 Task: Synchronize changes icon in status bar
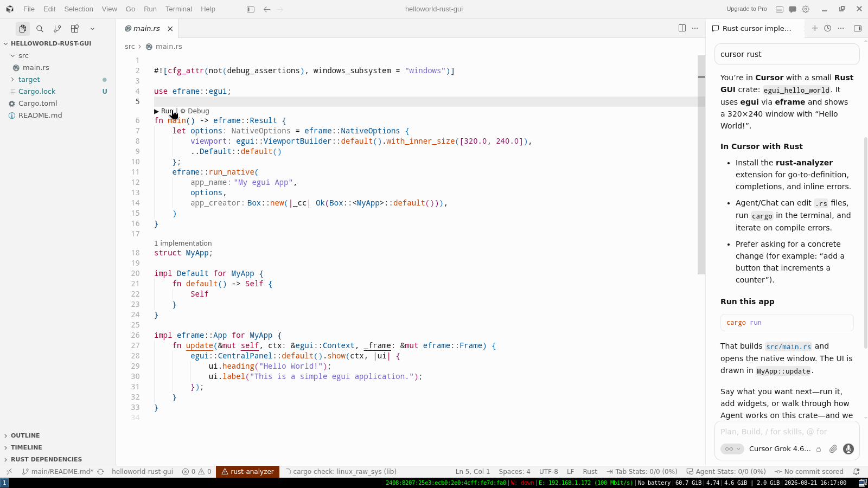click(100, 472)
